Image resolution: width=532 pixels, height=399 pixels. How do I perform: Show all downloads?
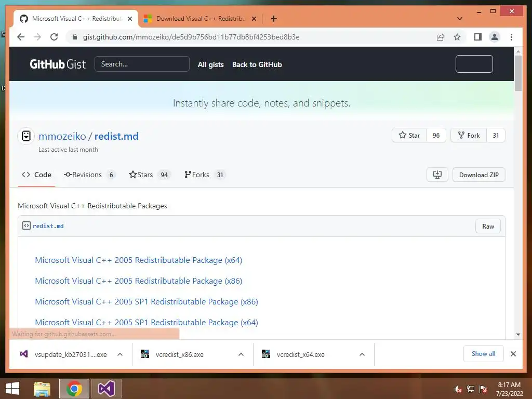[x=484, y=354]
